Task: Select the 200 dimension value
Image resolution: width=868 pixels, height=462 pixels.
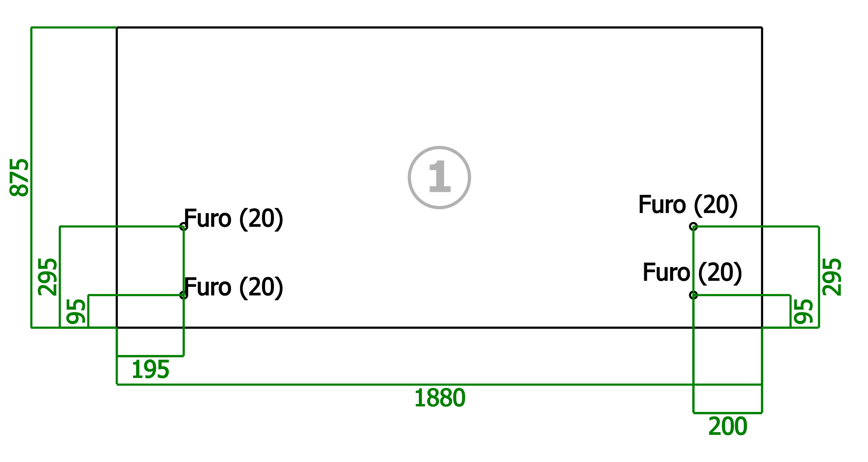Action: click(728, 427)
